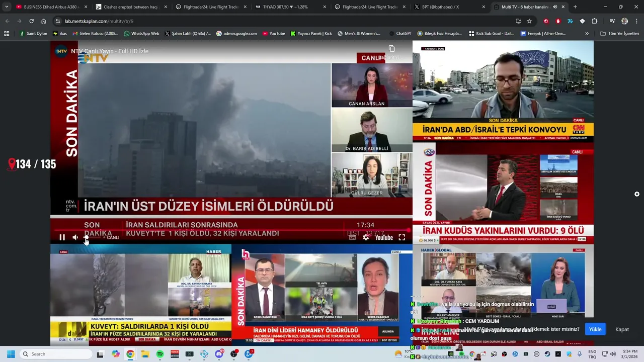Open the Saint Dylon bookmark

point(34,34)
